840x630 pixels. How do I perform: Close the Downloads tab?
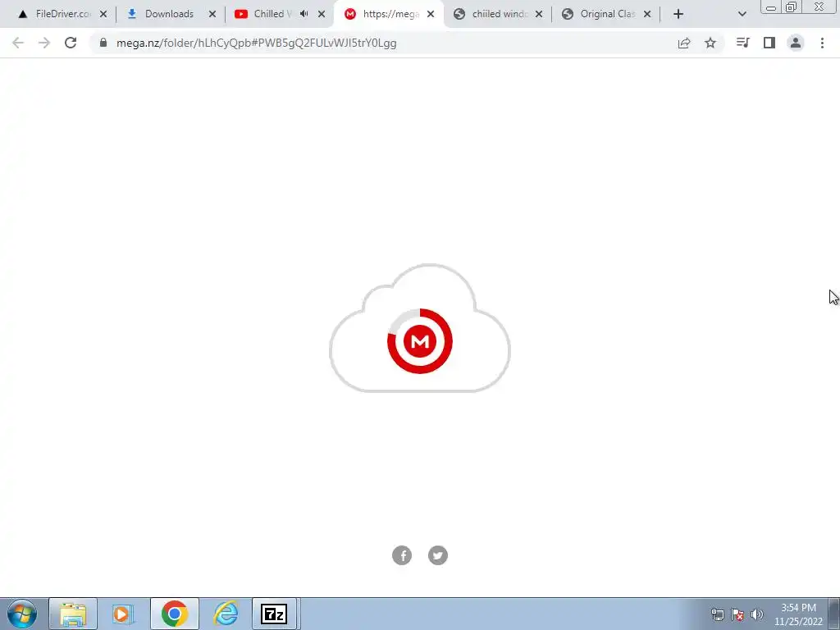pos(212,15)
